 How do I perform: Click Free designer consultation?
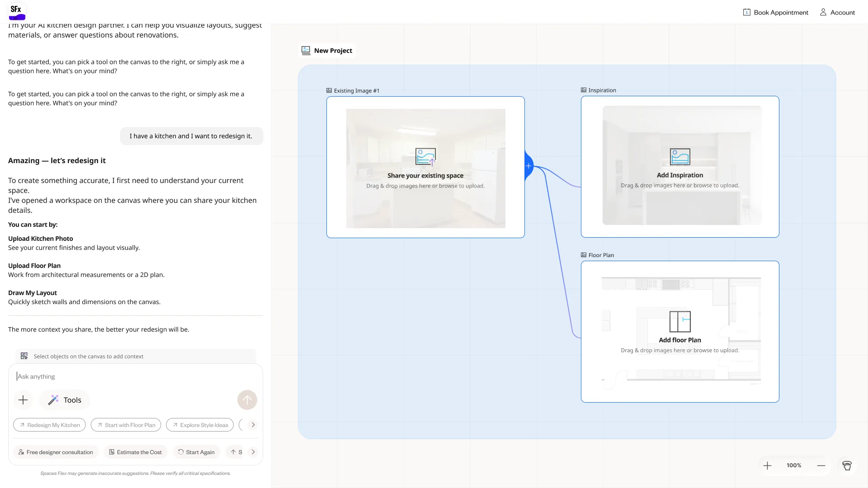[x=56, y=452]
